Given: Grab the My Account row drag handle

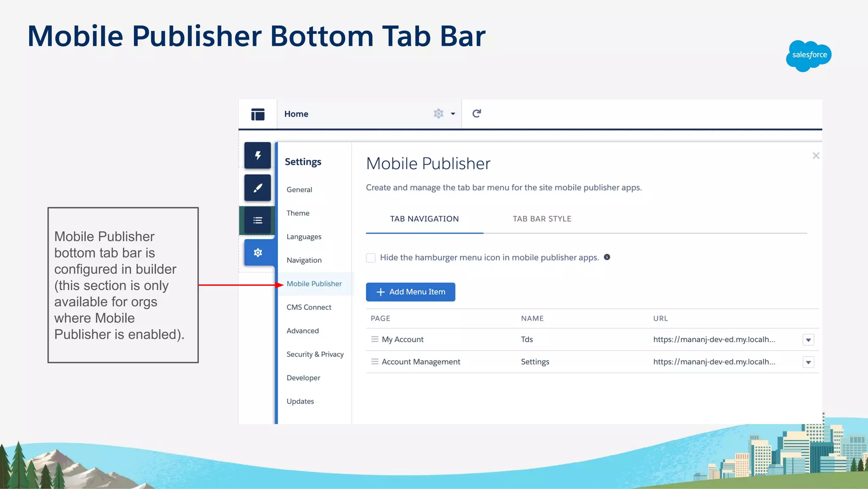Looking at the screenshot, I should point(375,339).
